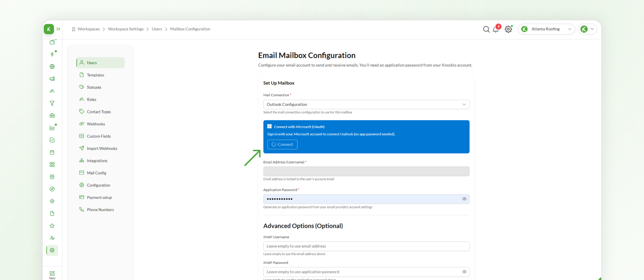Expand the sidebar with double-chevron icon
Screen dimensions: 644x280
[x=58, y=29]
